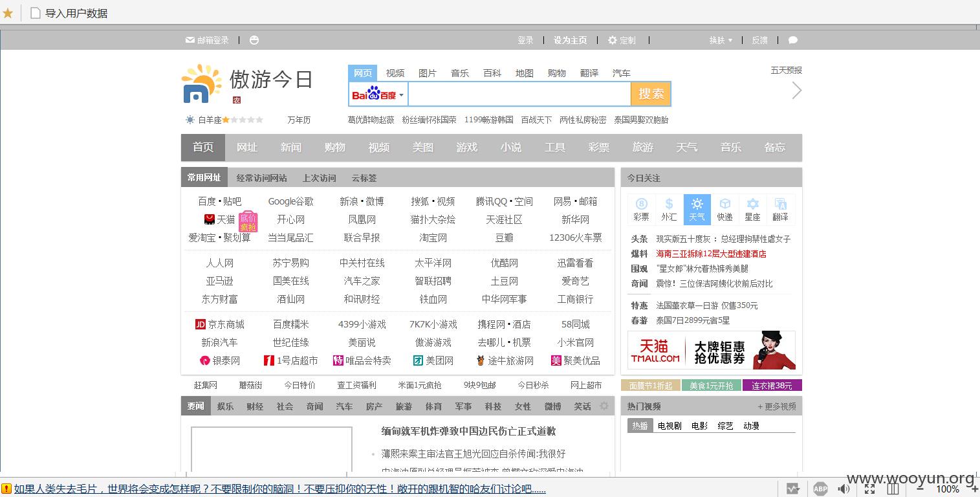980x497 pixels.
Task: Open the 万年历 calendar link
Action: coord(299,120)
